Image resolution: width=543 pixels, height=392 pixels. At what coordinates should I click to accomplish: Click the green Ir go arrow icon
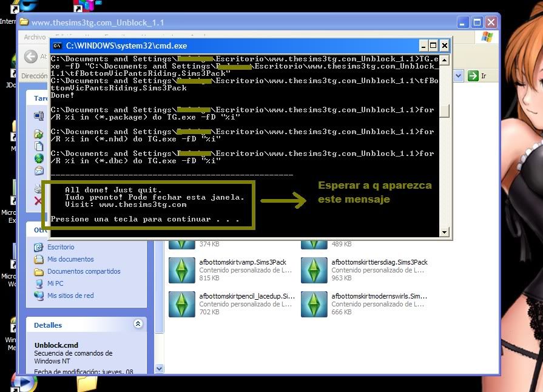pos(473,75)
